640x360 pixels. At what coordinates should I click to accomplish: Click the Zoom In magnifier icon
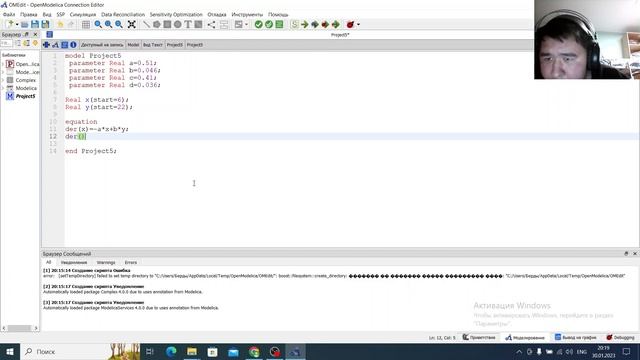[x=108, y=24]
